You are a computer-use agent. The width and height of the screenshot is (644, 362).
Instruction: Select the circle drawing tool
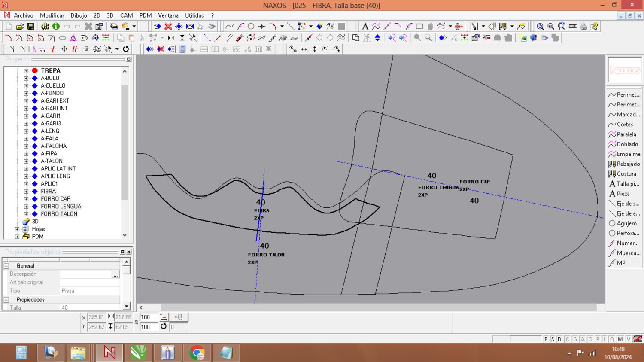pyautogui.click(x=251, y=27)
